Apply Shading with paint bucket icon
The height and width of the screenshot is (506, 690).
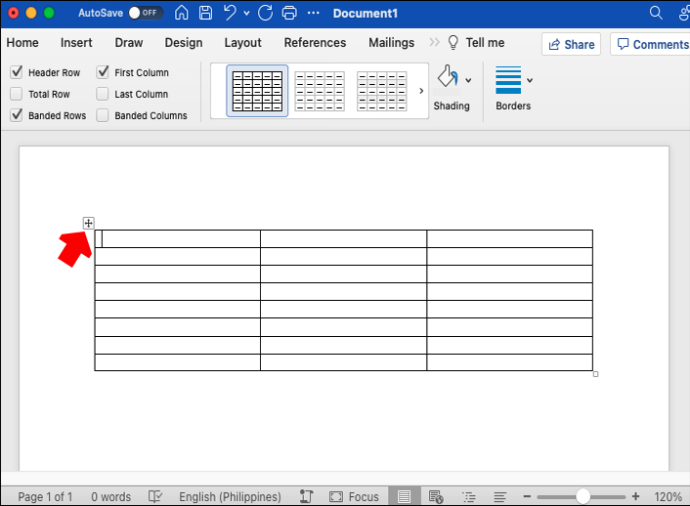pos(448,77)
